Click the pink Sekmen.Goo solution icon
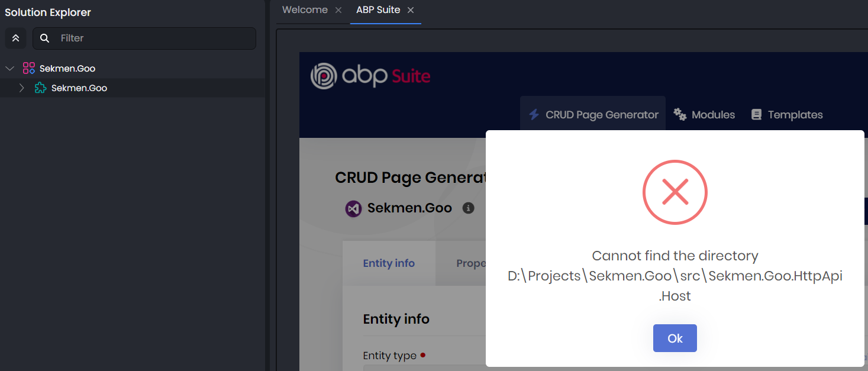Screen dimensions: 868x371 tap(28, 69)
